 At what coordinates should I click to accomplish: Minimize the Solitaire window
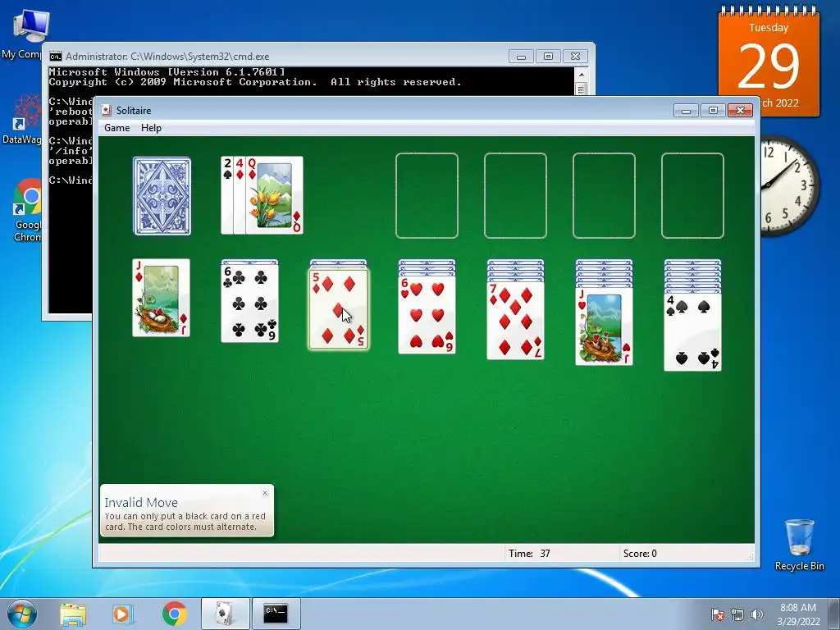(687, 111)
